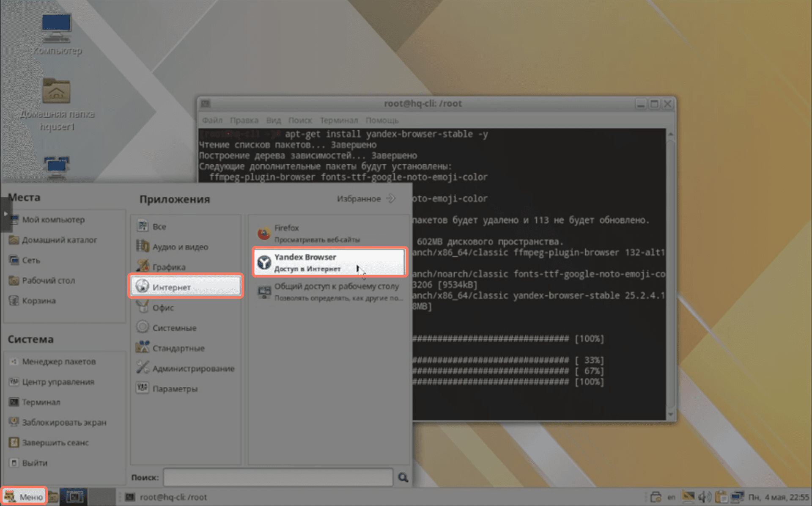Open Вид menu in the terminal
812x506 pixels.
pyautogui.click(x=274, y=120)
